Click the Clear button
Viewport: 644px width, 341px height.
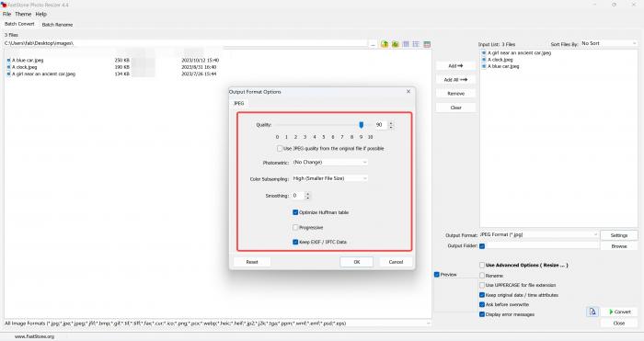coord(456,108)
